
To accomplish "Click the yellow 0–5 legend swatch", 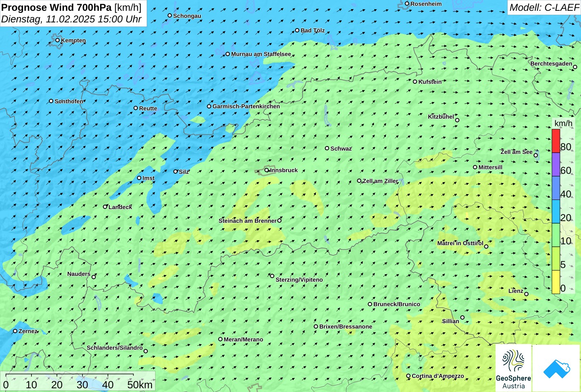I will [556, 282].
